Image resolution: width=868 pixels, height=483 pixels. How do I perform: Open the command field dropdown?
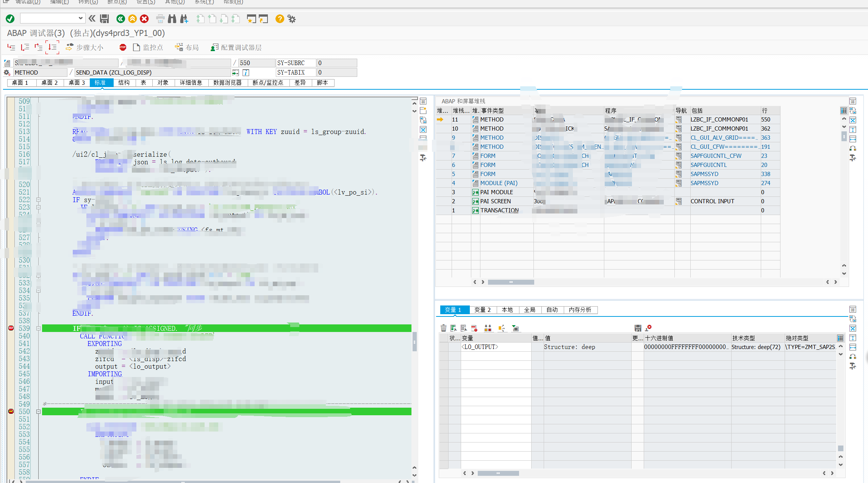pyautogui.click(x=80, y=18)
